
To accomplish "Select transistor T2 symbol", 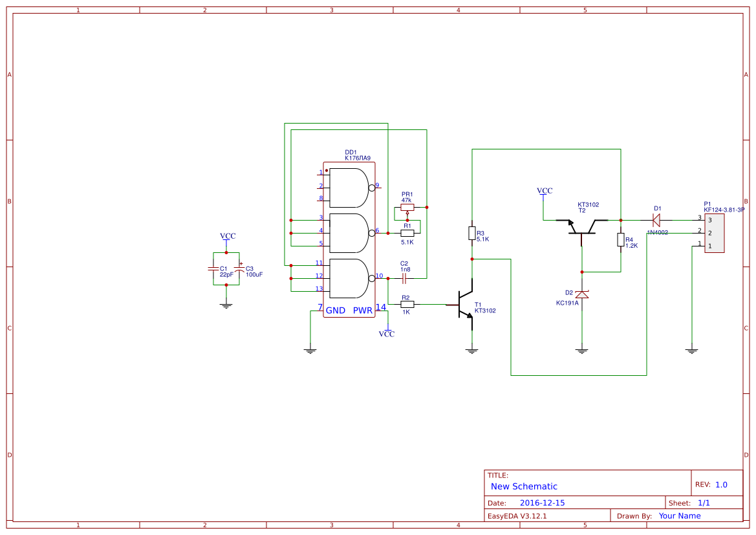I will 582,227.
